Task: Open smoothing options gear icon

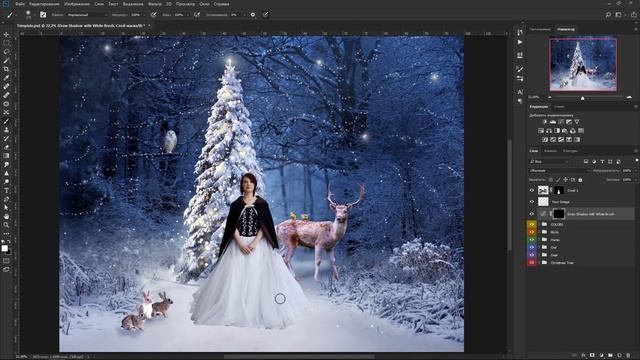Action: pyautogui.click(x=253, y=15)
